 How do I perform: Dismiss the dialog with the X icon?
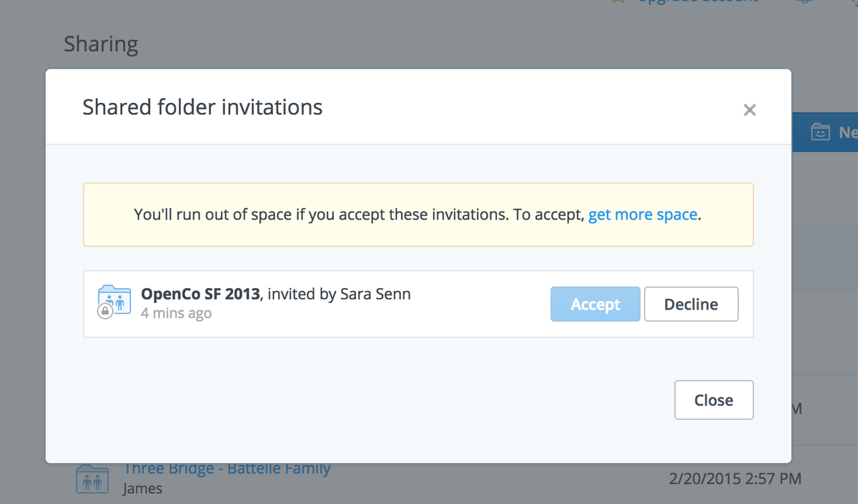(749, 109)
